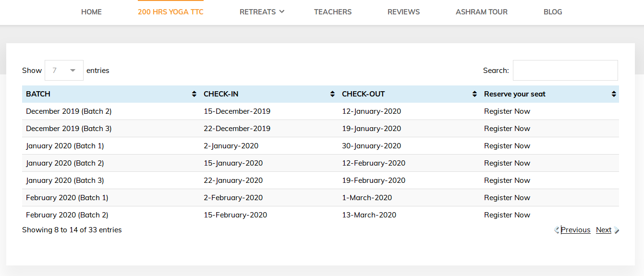Click check-out date 1-March-2020
This screenshot has height=276, width=644.
pyautogui.click(x=367, y=198)
